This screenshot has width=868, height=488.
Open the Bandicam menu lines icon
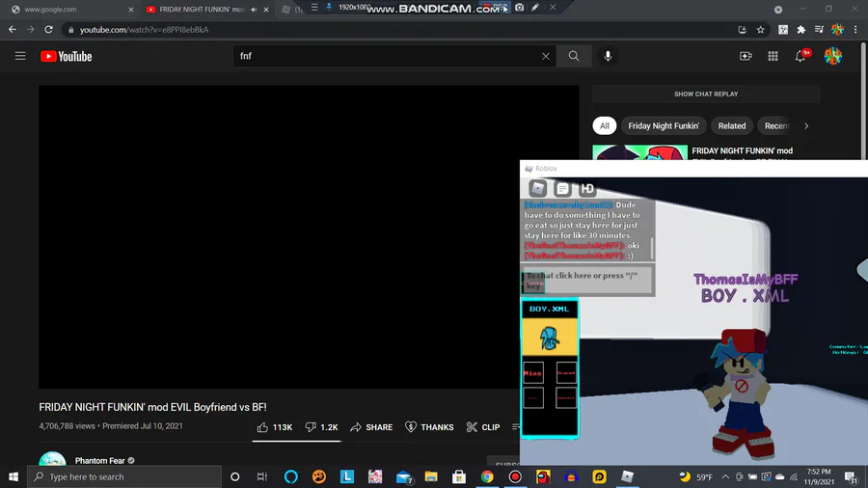click(x=314, y=7)
